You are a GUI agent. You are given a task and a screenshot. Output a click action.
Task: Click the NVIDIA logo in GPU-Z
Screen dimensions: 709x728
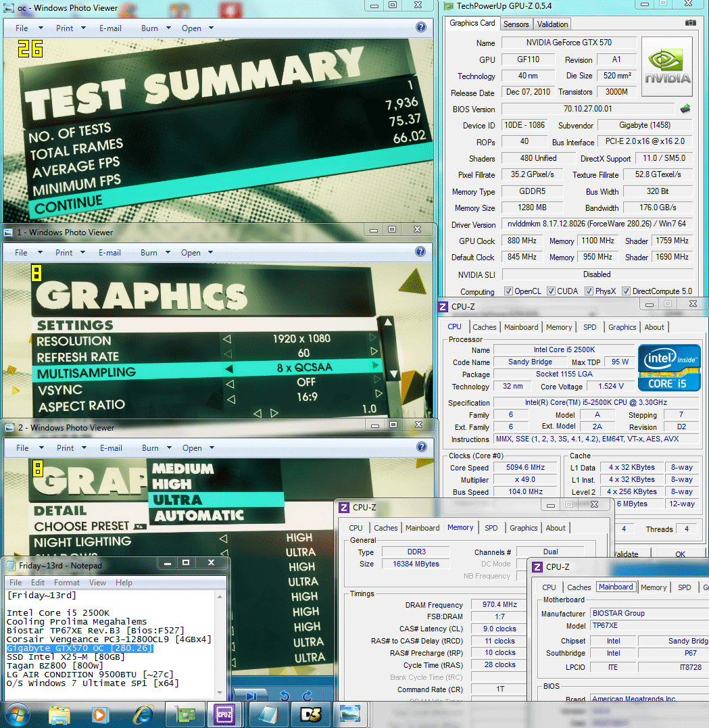point(666,66)
